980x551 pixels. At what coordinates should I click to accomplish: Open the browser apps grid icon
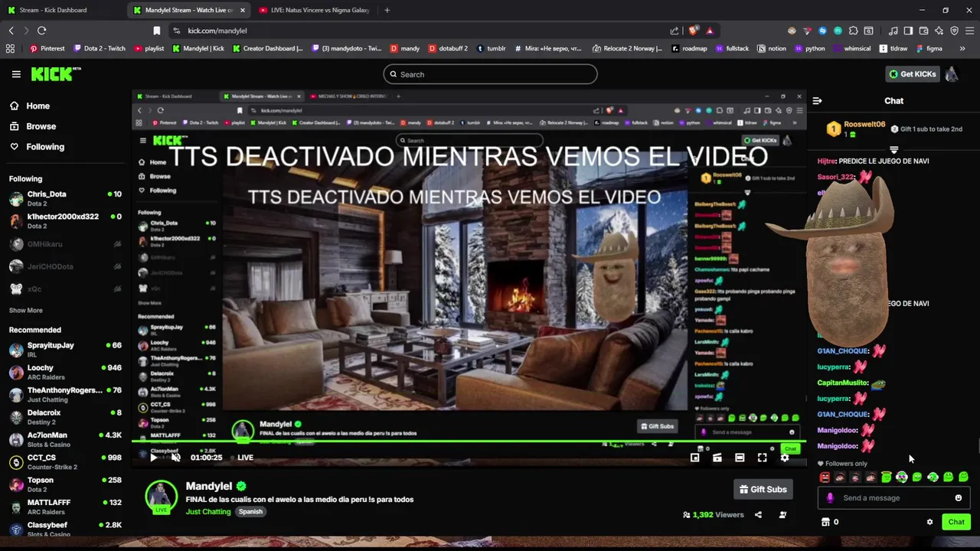coord(10,48)
